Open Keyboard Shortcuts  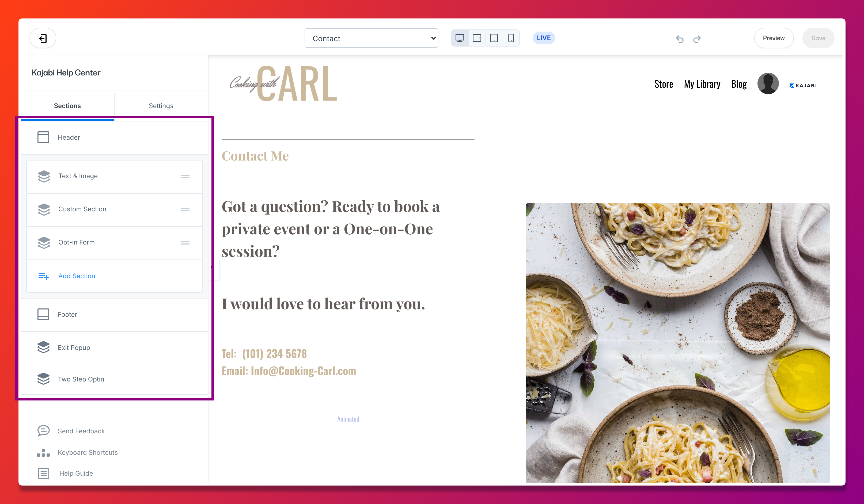pos(88,453)
